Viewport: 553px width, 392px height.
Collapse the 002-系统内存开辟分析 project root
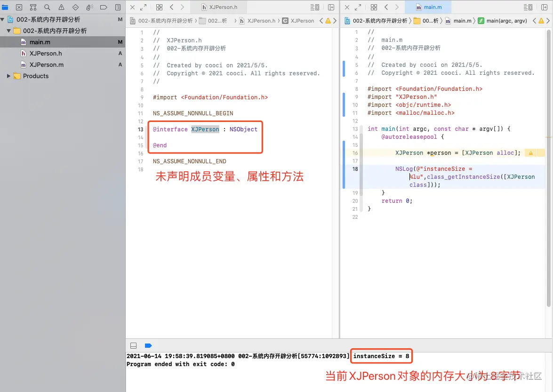(x=2, y=19)
